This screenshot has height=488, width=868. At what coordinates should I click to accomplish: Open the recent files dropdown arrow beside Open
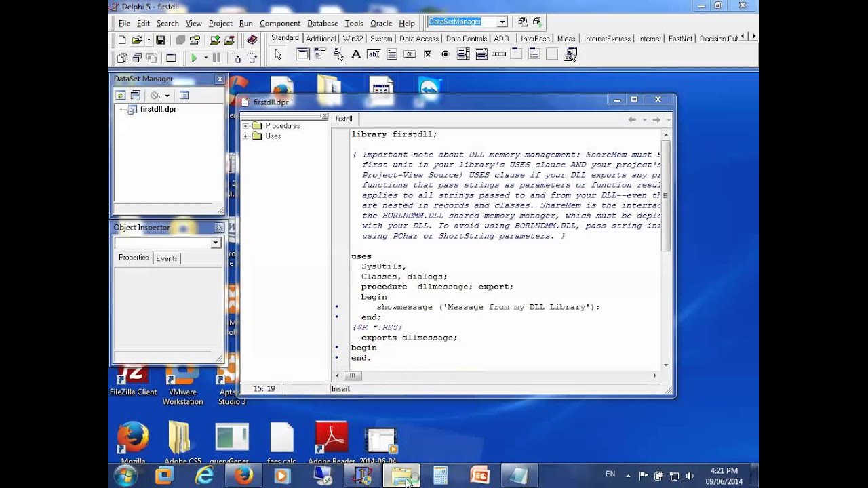tap(148, 40)
